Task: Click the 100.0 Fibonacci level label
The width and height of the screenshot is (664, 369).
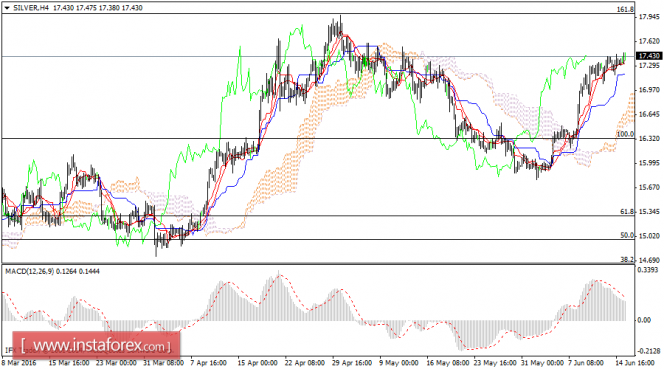Action: tap(625, 134)
